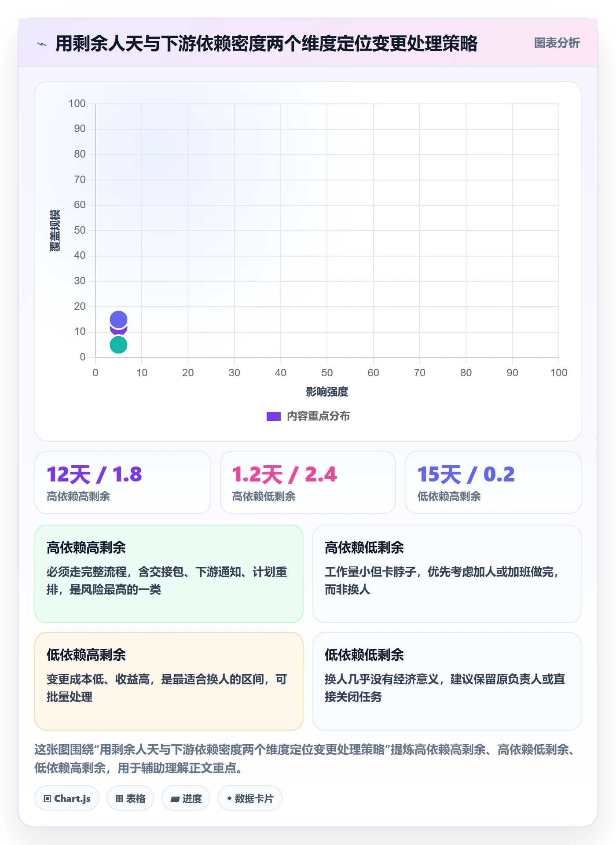Select the 高依赖低剩余 strategy card with 工作量小但卡脖子
The height and width of the screenshot is (845, 616).
(x=447, y=574)
